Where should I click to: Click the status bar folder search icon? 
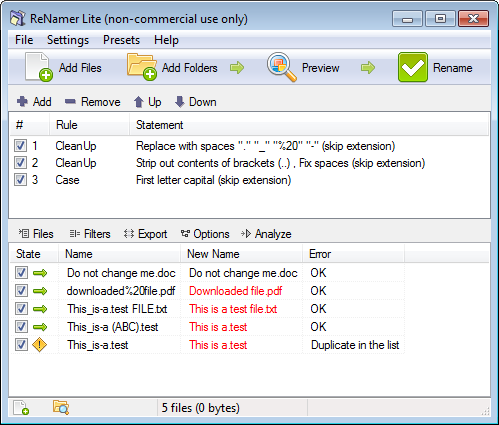click(61, 407)
